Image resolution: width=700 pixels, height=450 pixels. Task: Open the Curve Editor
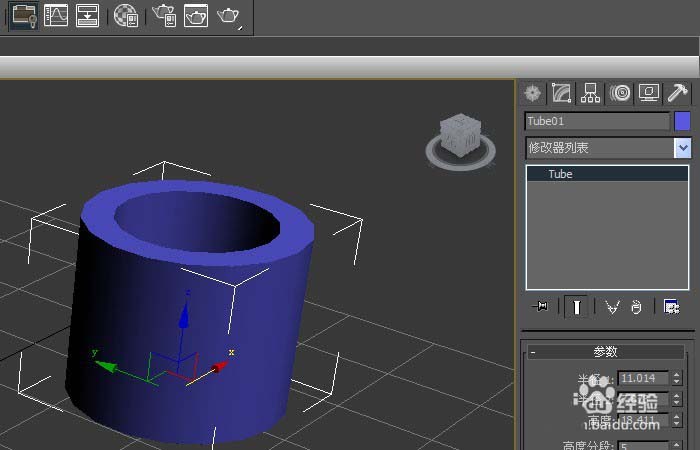pos(56,15)
